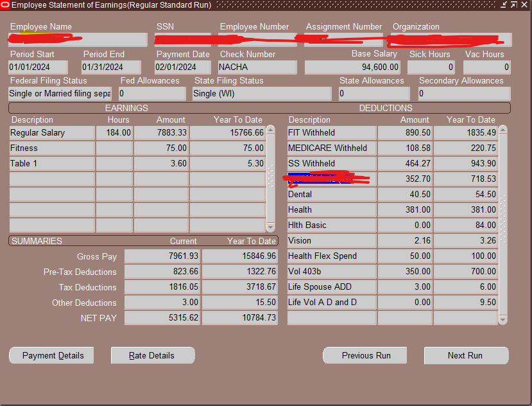532x406 pixels.
Task: Click the Employee Name field
Action: click(77, 39)
